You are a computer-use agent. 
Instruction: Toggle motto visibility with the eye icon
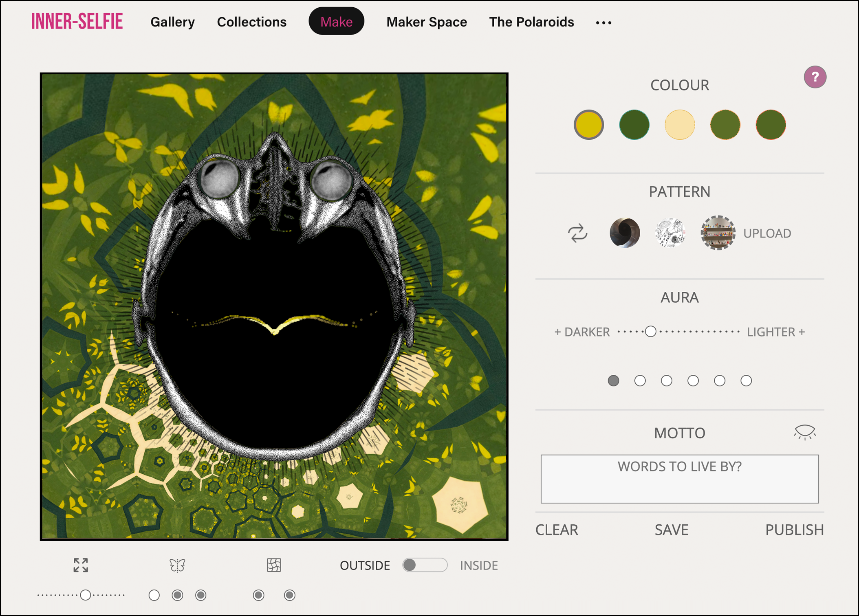804,432
